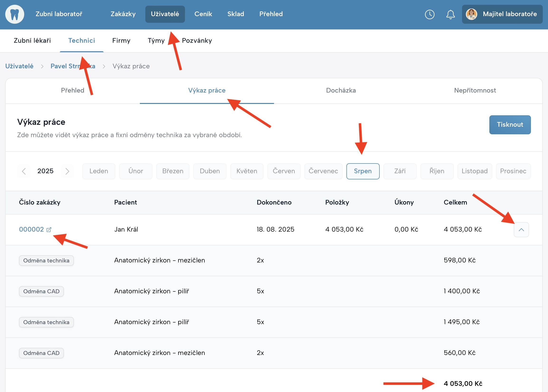Open the Zubní lékaři subsection
This screenshot has width=548, height=392.
[x=32, y=41]
